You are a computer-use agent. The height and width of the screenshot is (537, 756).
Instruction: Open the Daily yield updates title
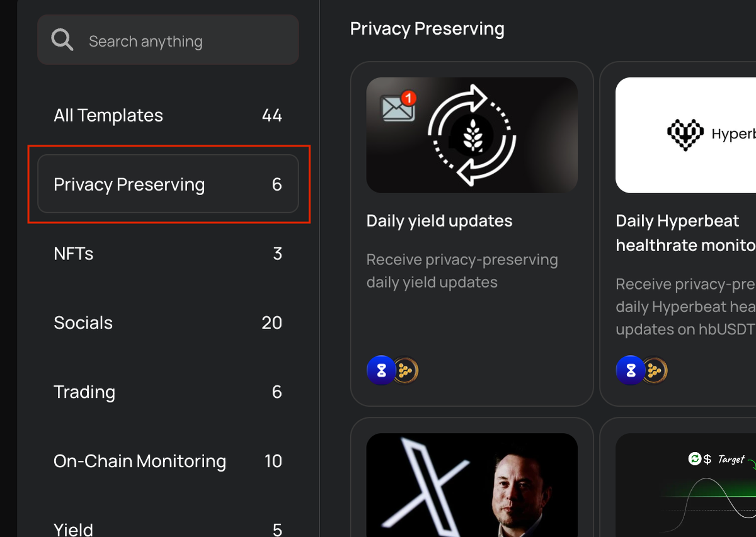pyautogui.click(x=440, y=221)
